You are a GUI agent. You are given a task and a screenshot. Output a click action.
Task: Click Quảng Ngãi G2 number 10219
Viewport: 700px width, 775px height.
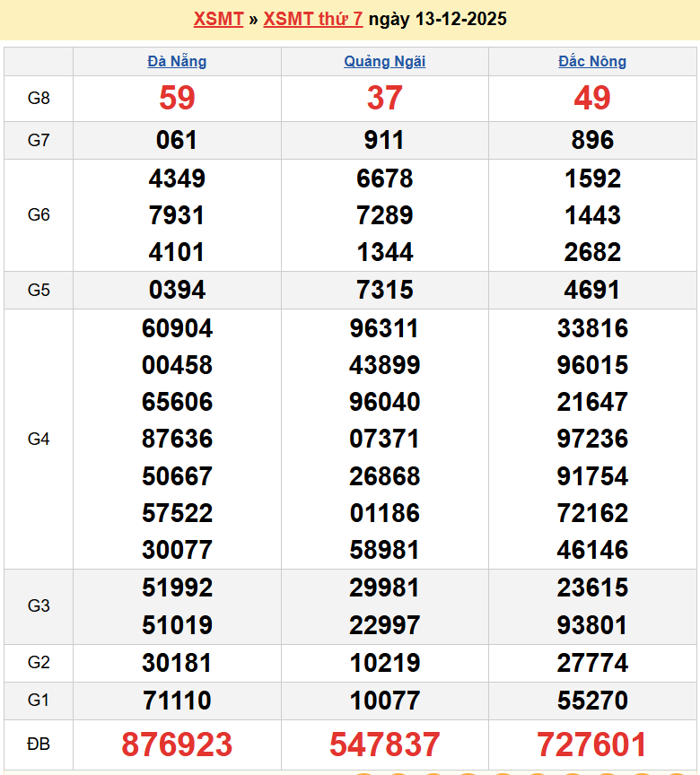click(385, 663)
